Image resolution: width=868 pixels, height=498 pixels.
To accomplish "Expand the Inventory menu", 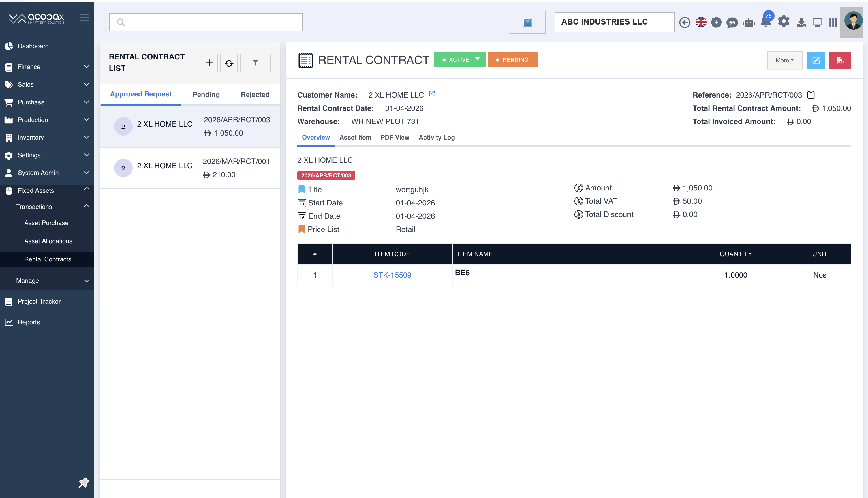I will pyautogui.click(x=47, y=138).
